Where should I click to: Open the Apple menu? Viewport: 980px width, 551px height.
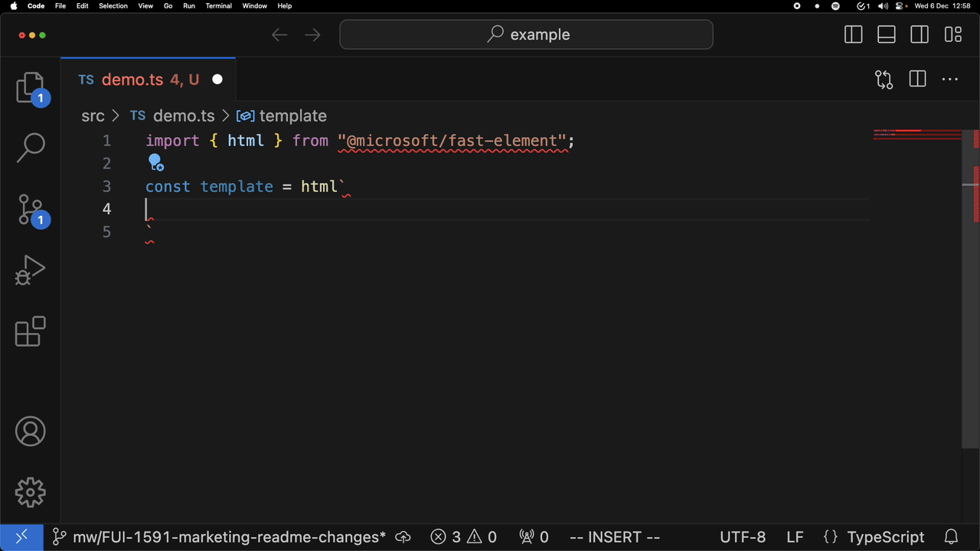[x=13, y=5]
